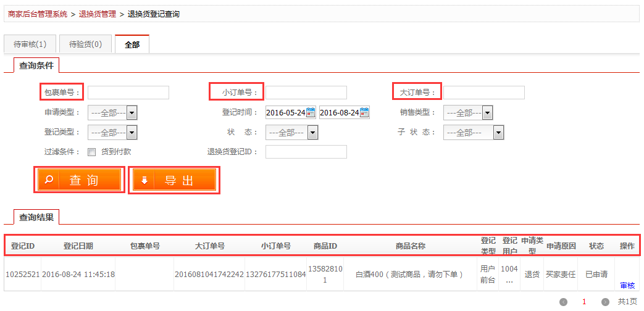Viewport: 644px width, 311px height.
Task: Select the 已申请 status cell
Action: pos(596,274)
